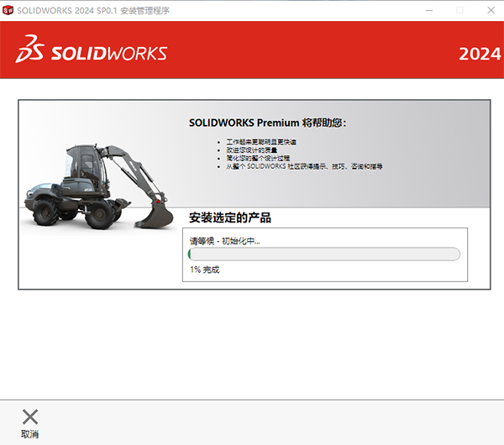
Task: Click the '改进您设计的质量' bullet text
Action: point(252,150)
